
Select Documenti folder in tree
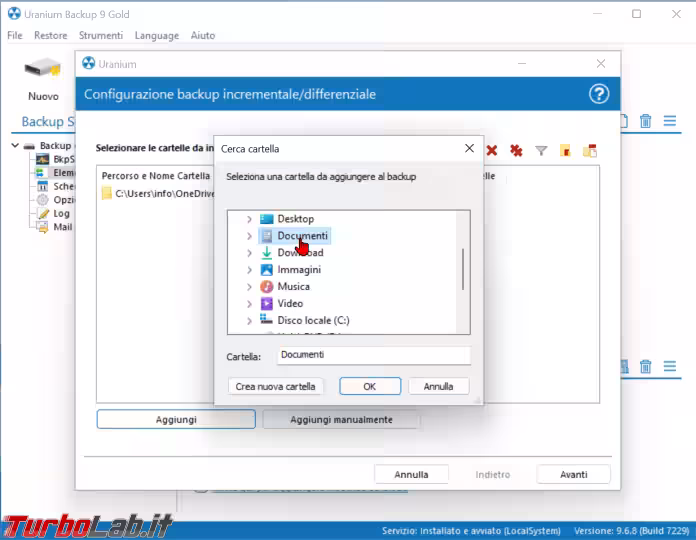tap(295, 236)
